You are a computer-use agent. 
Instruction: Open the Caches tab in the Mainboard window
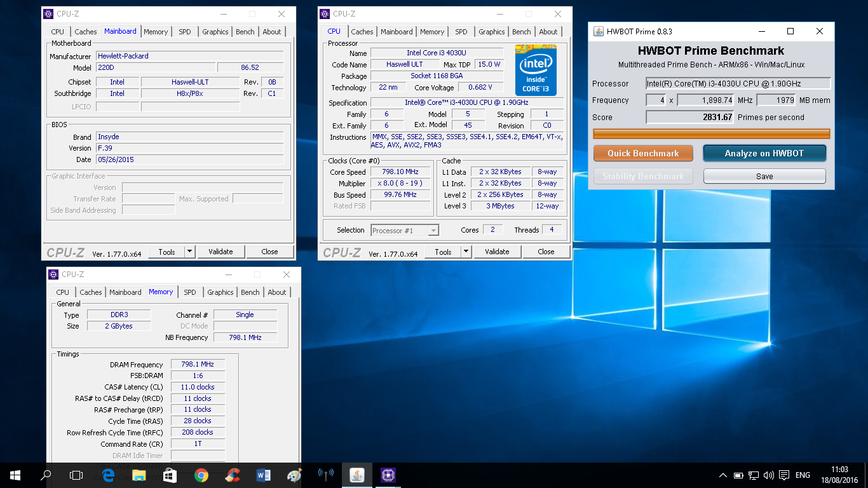coord(86,32)
